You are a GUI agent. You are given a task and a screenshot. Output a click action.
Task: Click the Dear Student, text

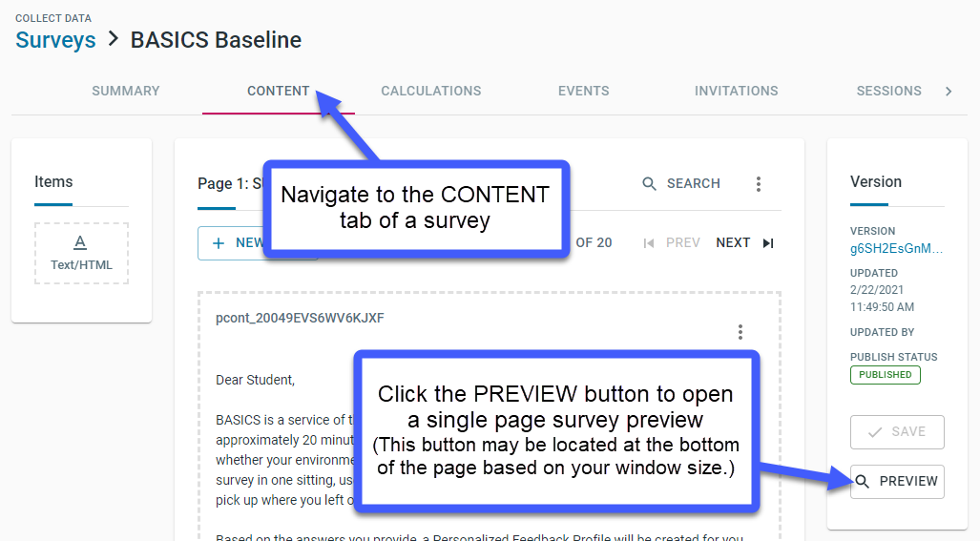(x=255, y=380)
